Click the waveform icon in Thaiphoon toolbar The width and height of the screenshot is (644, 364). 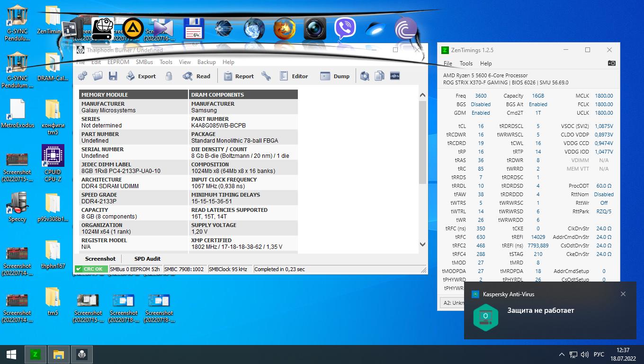point(395,76)
